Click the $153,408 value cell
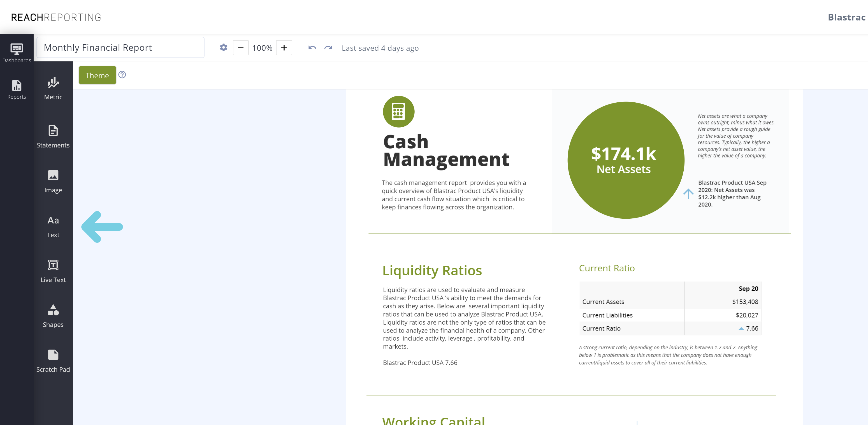The image size is (868, 425). pyautogui.click(x=745, y=302)
